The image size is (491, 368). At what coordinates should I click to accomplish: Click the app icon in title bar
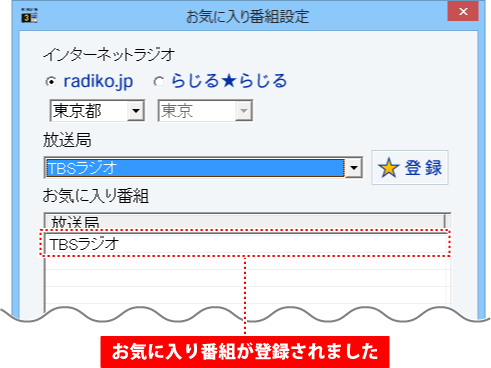pos(29,15)
